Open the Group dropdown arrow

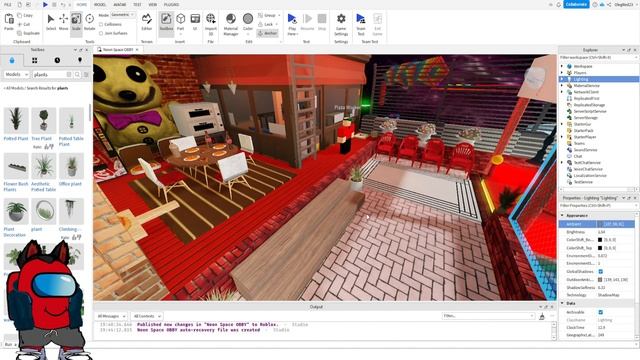point(279,16)
